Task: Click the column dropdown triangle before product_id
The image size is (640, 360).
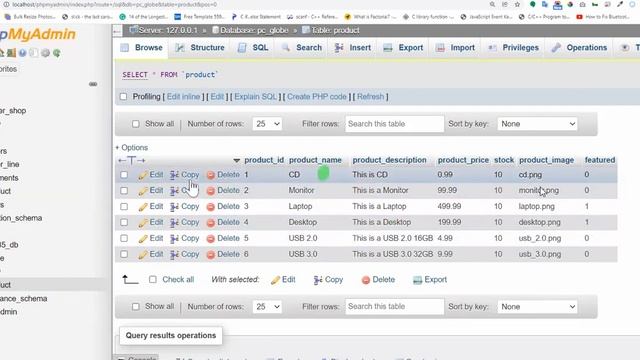Action: tap(236, 160)
